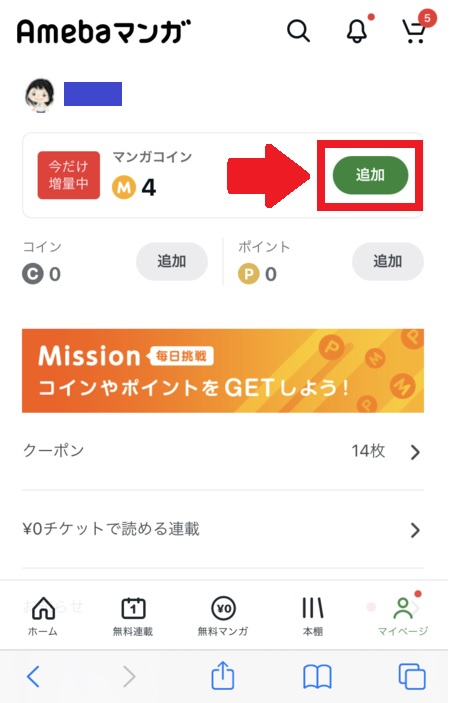Tap the Amebaマンガ logo
Screen dimensions: 449x703
104,31
